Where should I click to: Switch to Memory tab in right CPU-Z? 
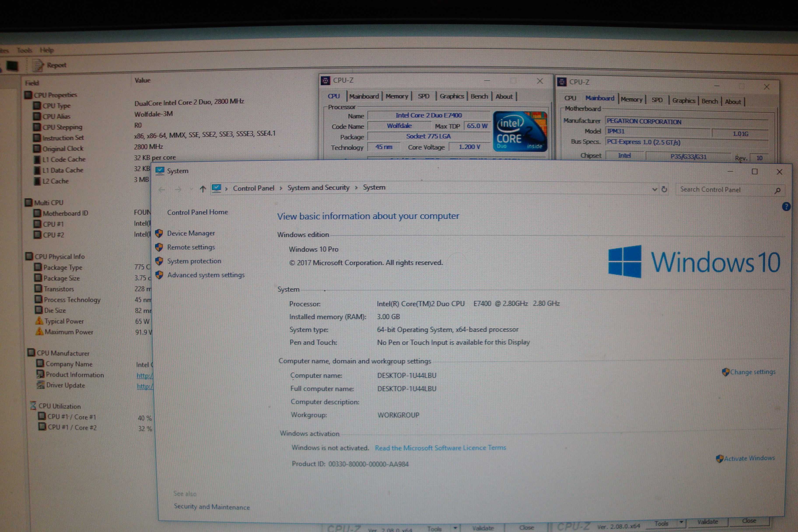tap(631, 99)
